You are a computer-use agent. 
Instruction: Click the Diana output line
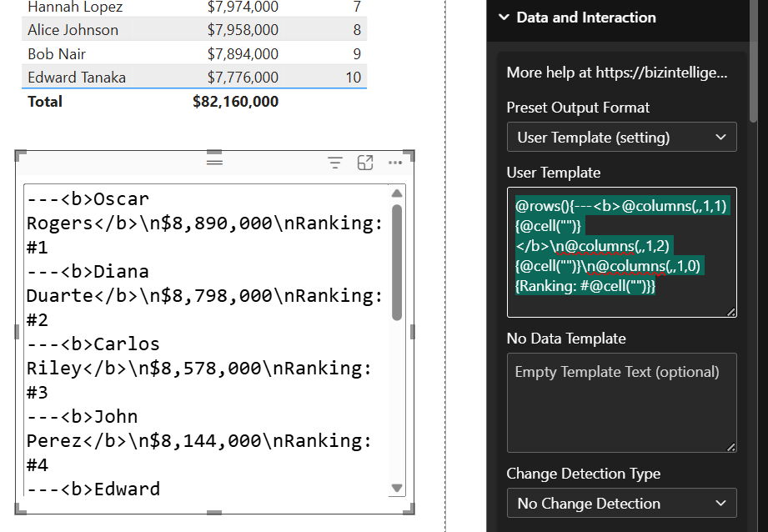tap(88, 271)
